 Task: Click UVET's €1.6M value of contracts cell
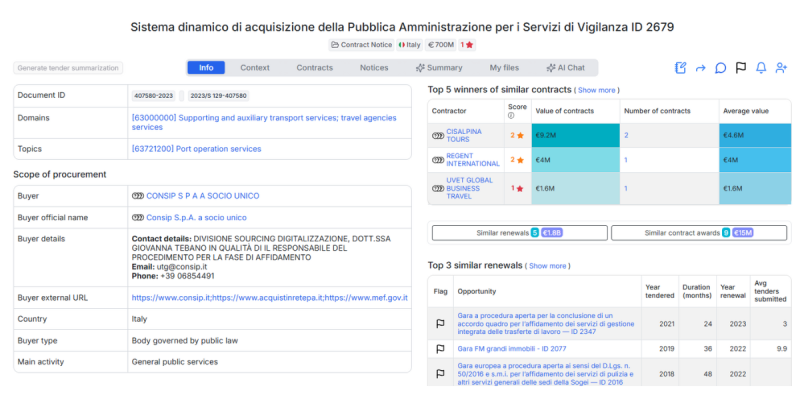(576, 188)
